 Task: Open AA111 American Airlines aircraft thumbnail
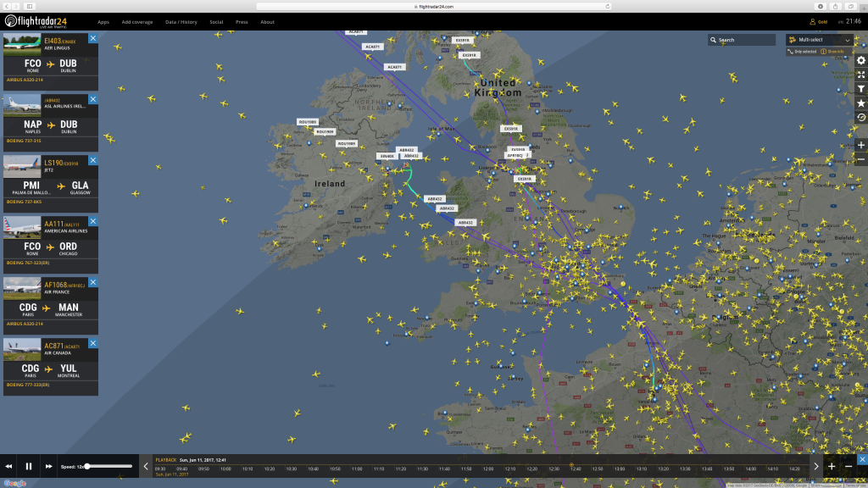22,227
